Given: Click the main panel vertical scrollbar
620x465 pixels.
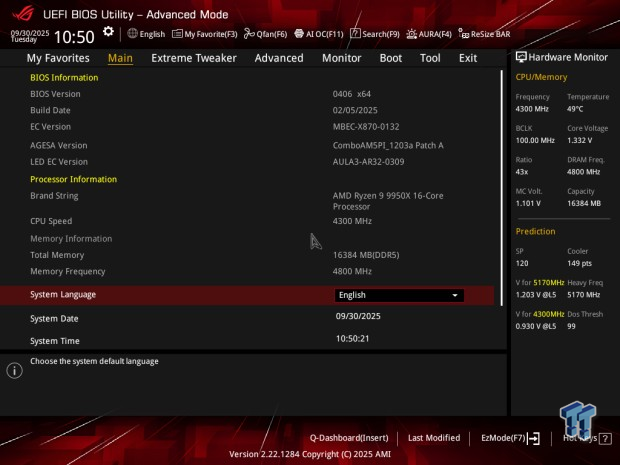Looking at the screenshot, I should click(x=502, y=188).
